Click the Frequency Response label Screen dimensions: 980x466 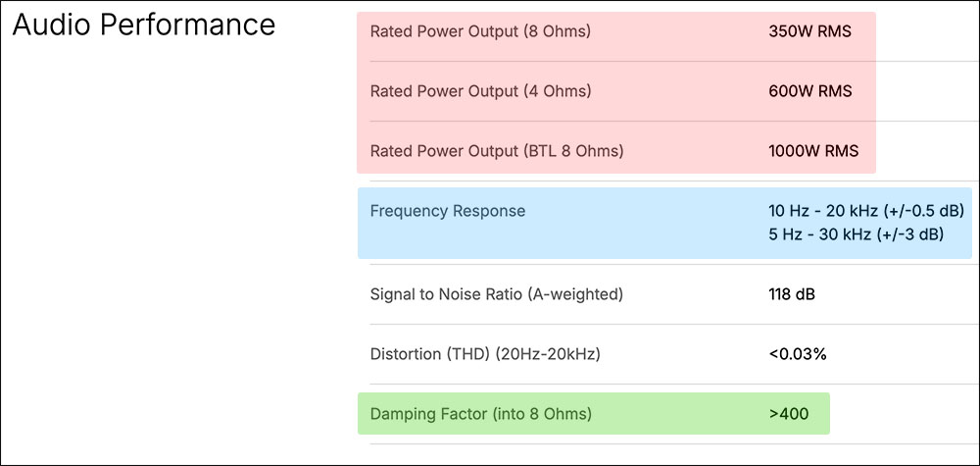click(448, 211)
